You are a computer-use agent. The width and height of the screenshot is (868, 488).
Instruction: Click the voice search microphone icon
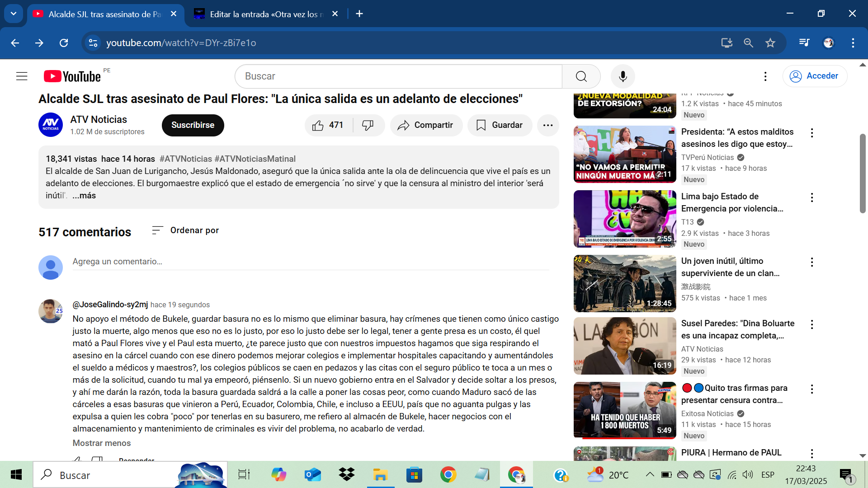pos(623,76)
